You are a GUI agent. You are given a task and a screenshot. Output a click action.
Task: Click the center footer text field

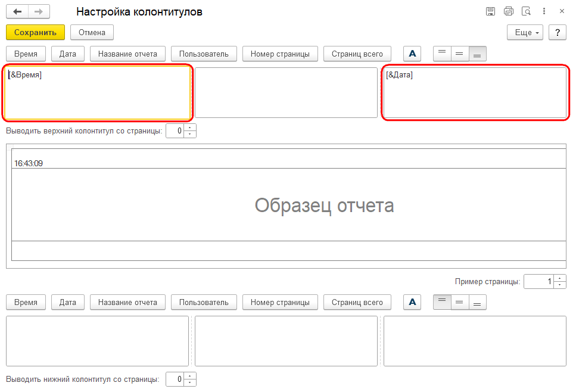click(286, 341)
